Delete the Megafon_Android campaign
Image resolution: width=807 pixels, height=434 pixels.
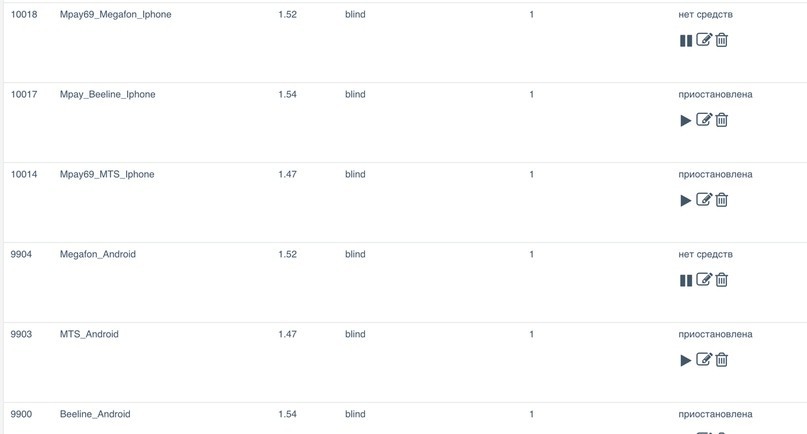[x=722, y=280]
